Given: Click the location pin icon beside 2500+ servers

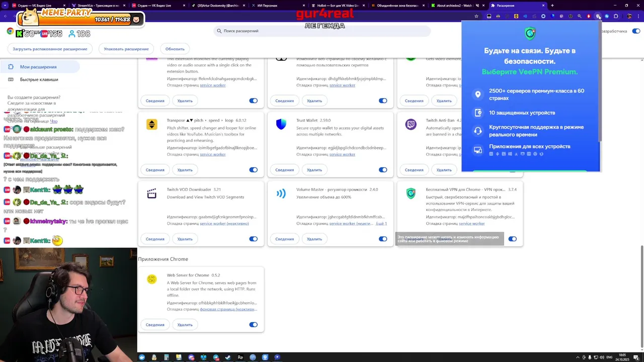Looking at the screenshot, I should pyautogui.click(x=478, y=94).
